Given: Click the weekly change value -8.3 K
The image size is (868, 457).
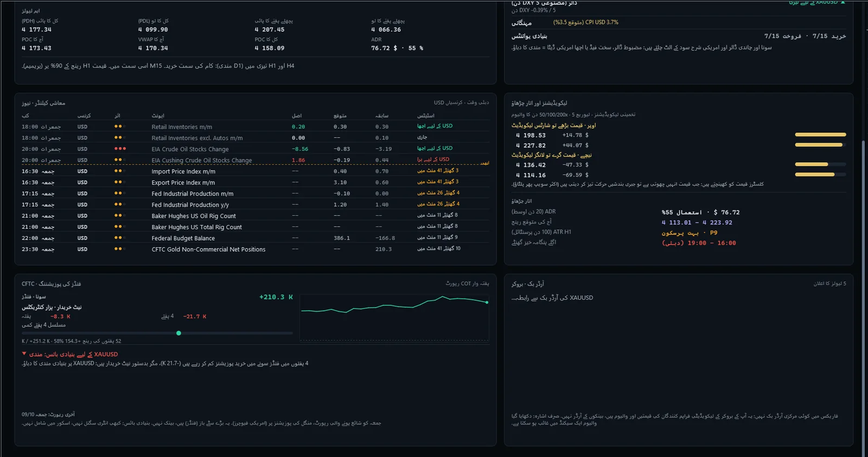Looking at the screenshot, I should coord(60,317).
